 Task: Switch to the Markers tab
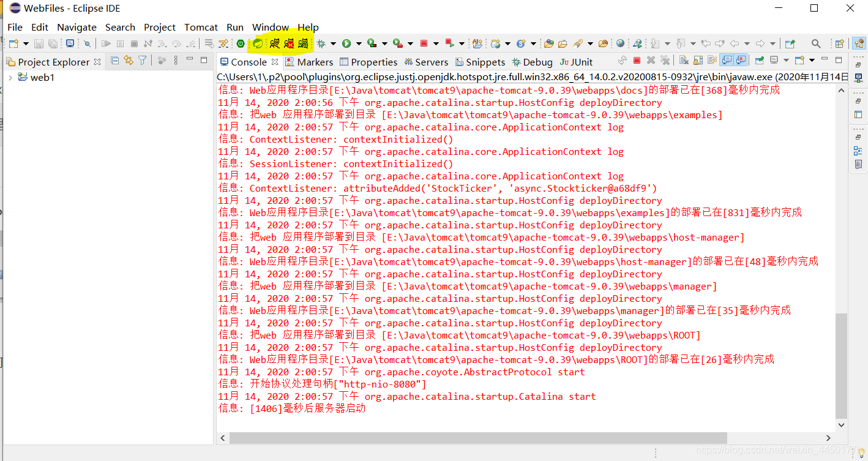[x=309, y=62]
